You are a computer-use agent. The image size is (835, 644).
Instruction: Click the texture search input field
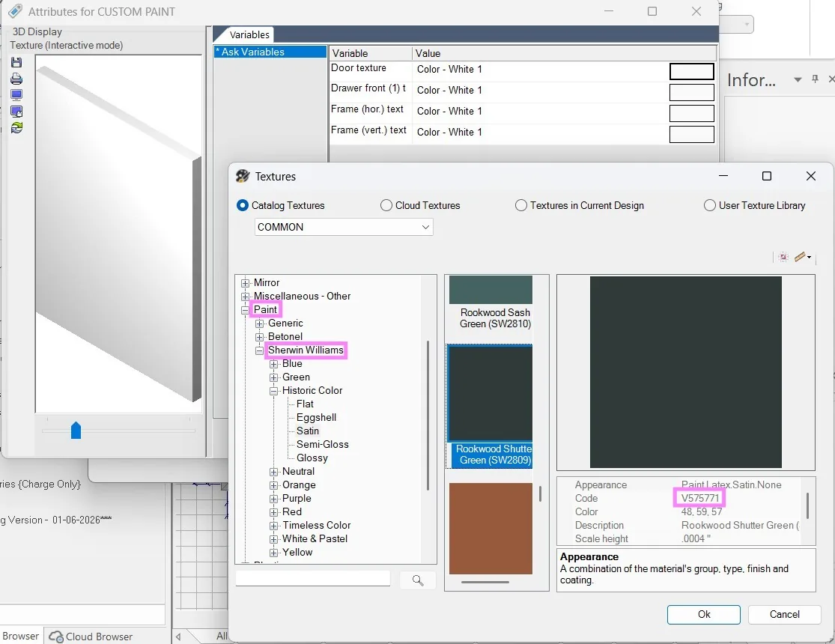(x=313, y=579)
